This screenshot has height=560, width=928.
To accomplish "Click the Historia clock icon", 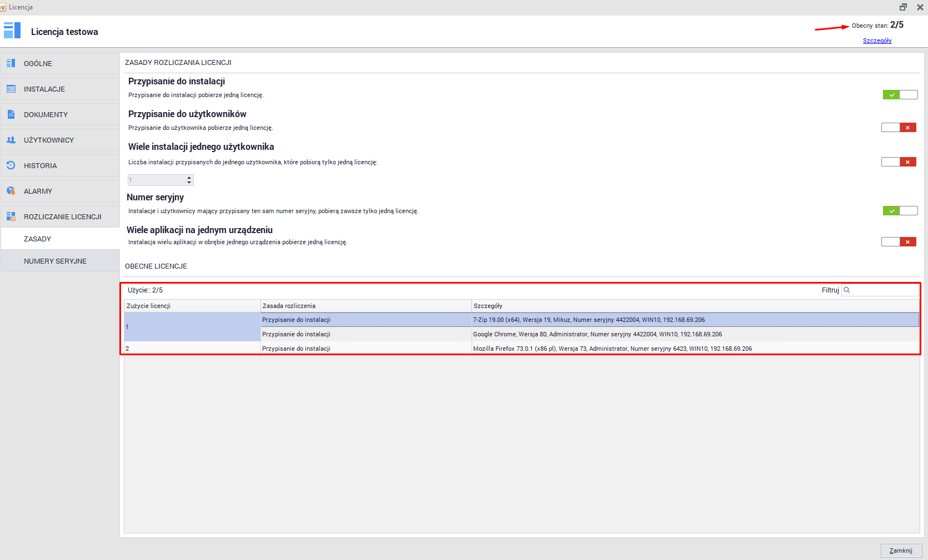I will [11, 165].
